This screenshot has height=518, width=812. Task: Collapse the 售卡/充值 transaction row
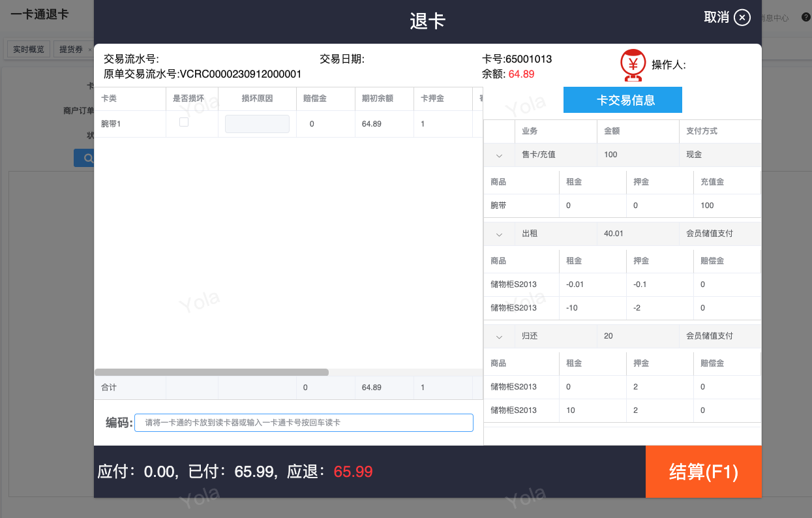click(499, 155)
